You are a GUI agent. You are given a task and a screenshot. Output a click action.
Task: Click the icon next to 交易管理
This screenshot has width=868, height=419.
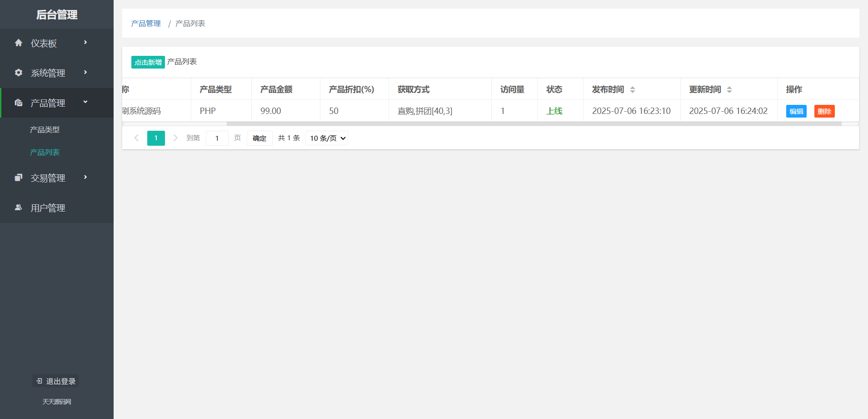coord(19,177)
